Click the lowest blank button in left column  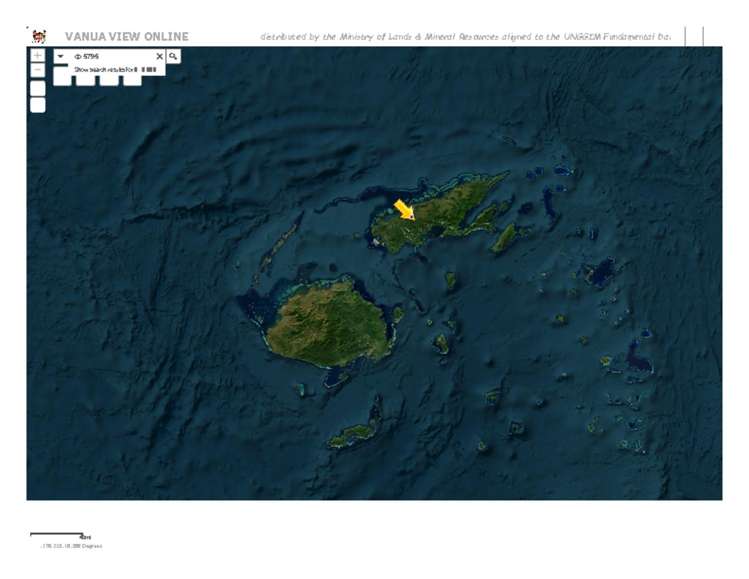pyautogui.click(x=37, y=105)
